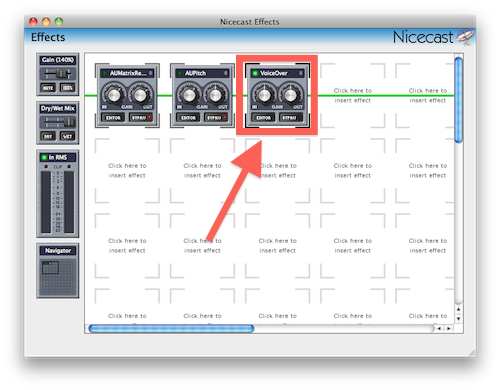
Task: Click the VoiceOver effect title
Action: [x=274, y=73]
